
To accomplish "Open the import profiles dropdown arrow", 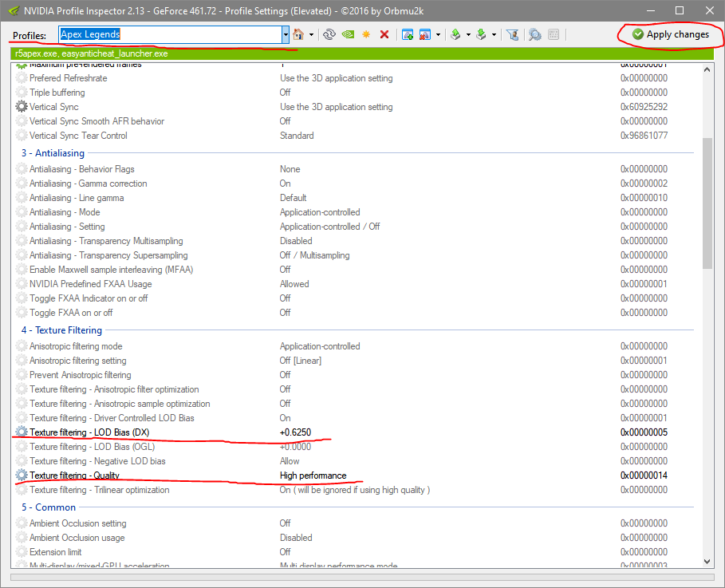I will point(494,34).
